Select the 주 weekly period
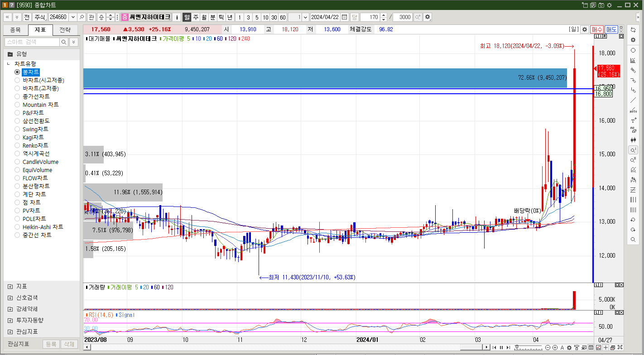 click(x=196, y=17)
